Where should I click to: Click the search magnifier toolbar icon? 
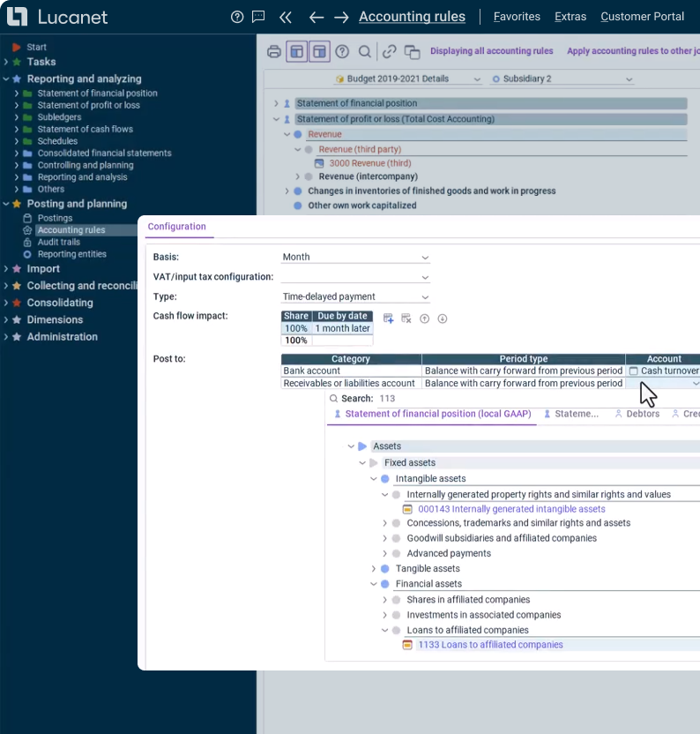tap(365, 51)
